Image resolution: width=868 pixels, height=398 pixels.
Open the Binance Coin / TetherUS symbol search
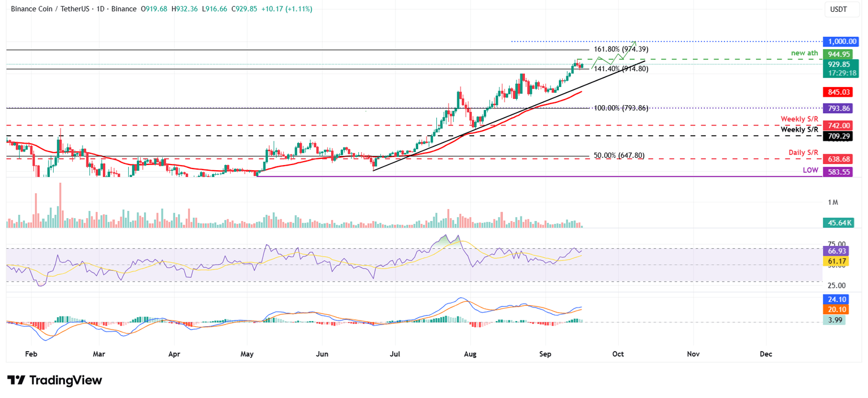click(51, 9)
